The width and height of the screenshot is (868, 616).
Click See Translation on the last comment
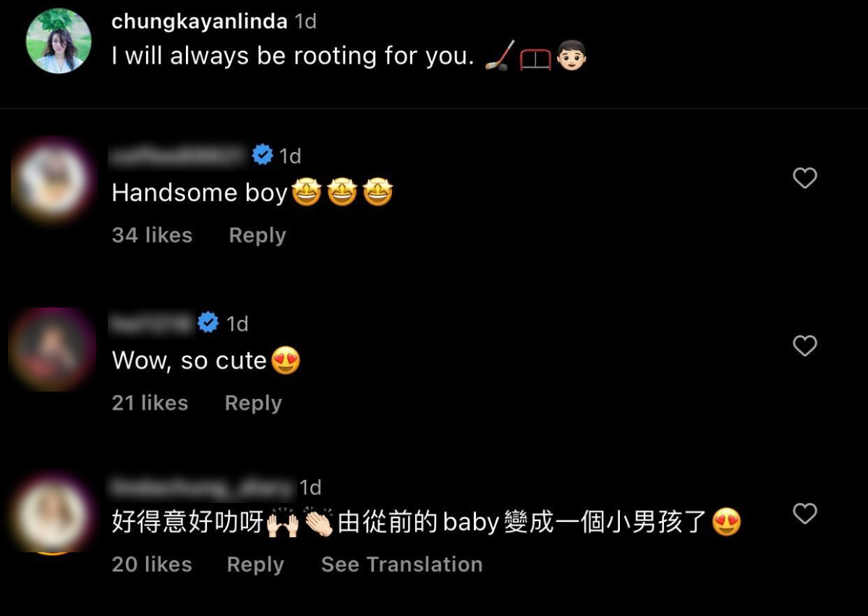401,565
